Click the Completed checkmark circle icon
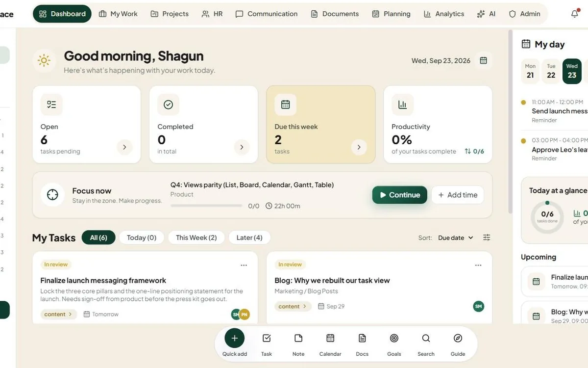Image resolution: width=588 pixels, height=368 pixels. pos(168,105)
